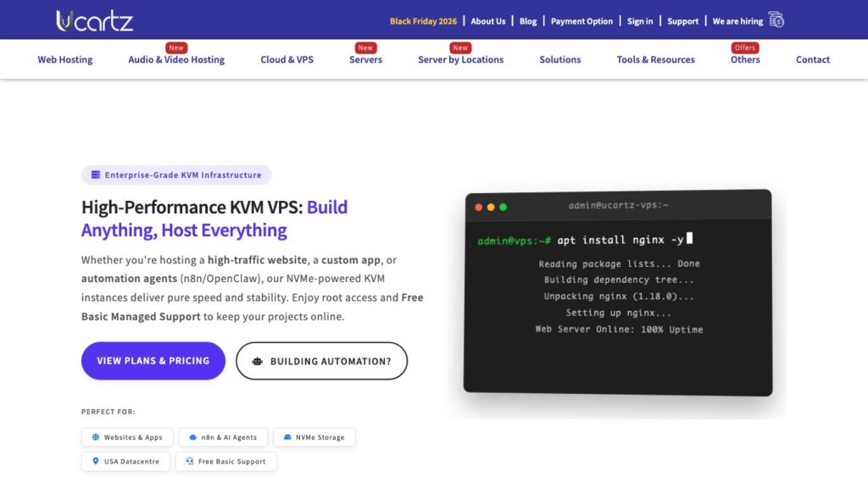Screen dimensions: 868x488
Task: Click 'Unpacking nginx (1.18.0)...' line
Action: click(x=619, y=297)
